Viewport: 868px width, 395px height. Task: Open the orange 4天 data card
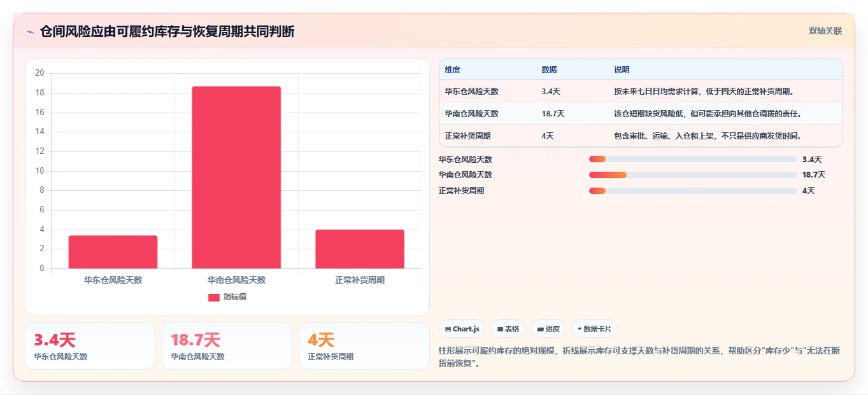tap(364, 346)
